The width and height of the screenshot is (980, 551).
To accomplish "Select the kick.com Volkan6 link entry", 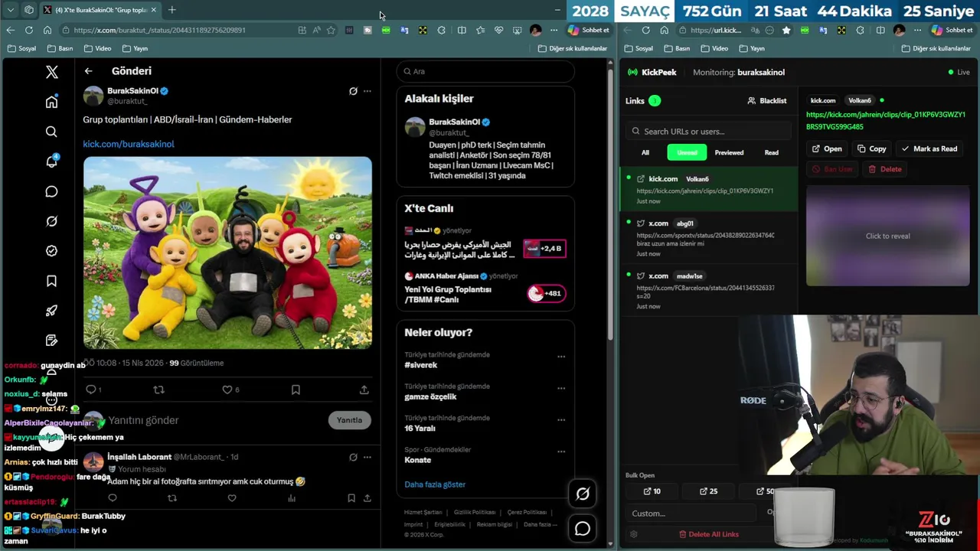I will (709, 189).
